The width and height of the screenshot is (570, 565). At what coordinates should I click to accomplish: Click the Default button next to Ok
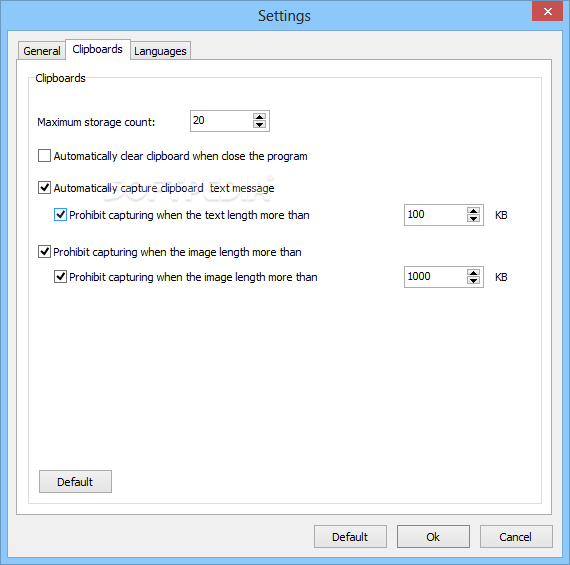point(350,537)
